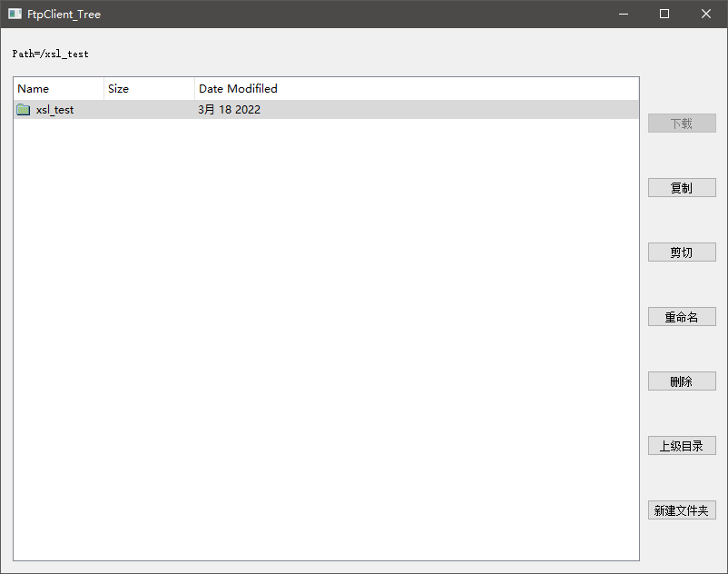Sort by the Size column header
This screenshot has height=574, width=728.
(x=149, y=88)
